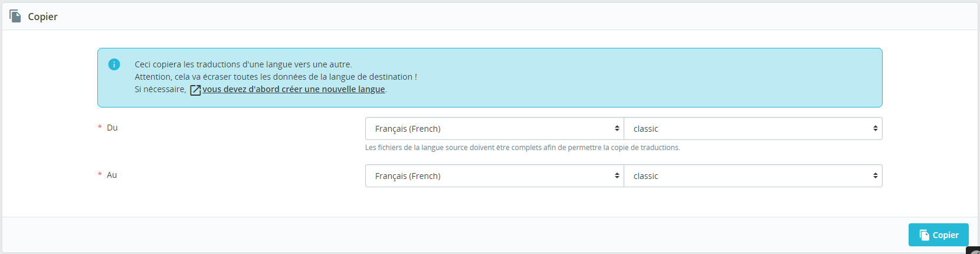Image resolution: width=980 pixels, height=254 pixels.
Task: Click the 'Attention, cela va écraser' warning text
Action: (x=276, y=77)
